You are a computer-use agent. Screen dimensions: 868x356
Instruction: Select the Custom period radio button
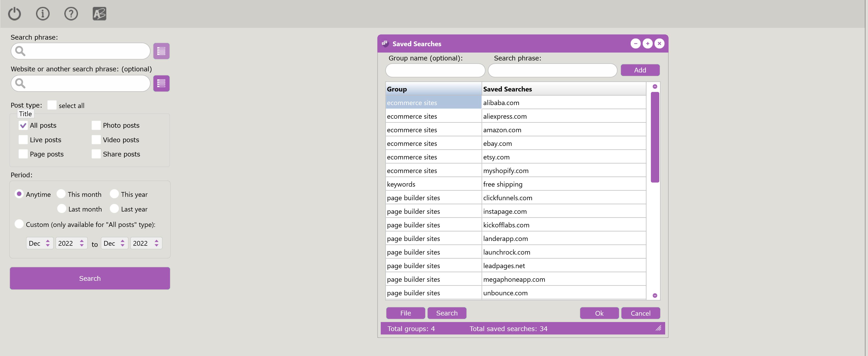19,224
